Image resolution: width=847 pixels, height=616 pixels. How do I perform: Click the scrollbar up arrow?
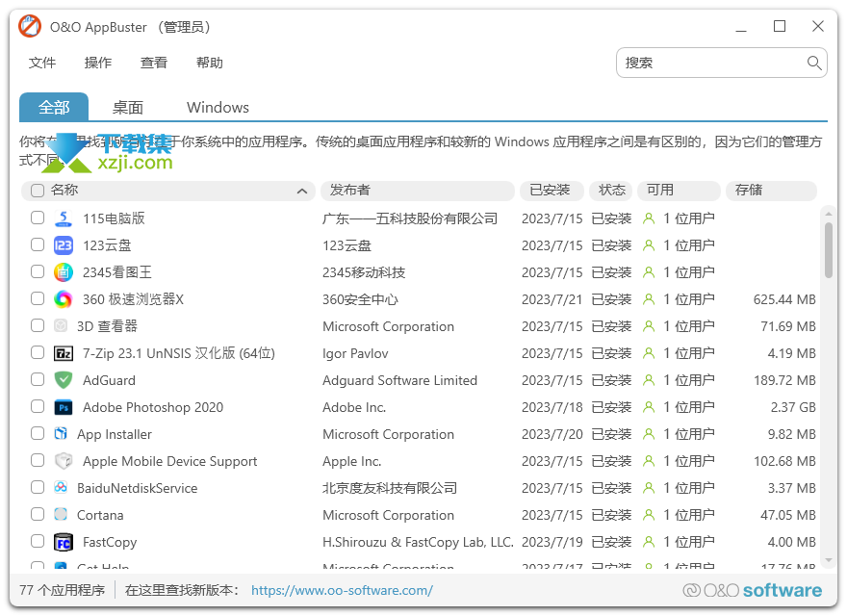coord(829,214)
